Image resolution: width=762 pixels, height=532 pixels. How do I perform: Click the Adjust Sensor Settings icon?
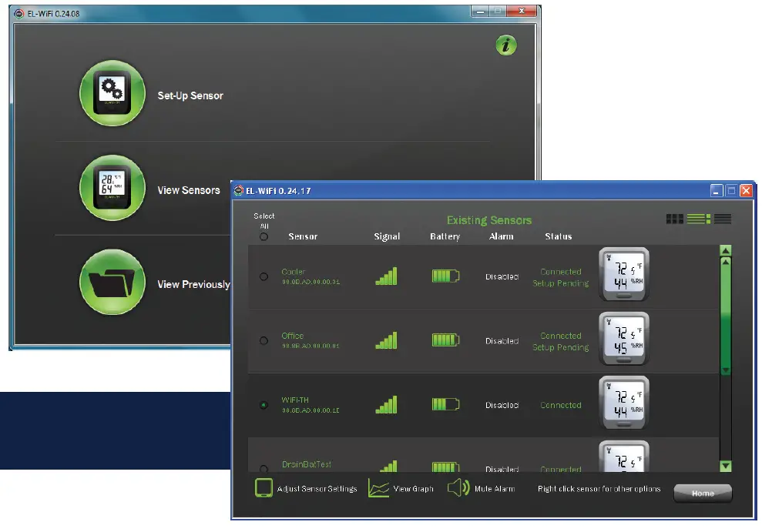coord(264,488)
